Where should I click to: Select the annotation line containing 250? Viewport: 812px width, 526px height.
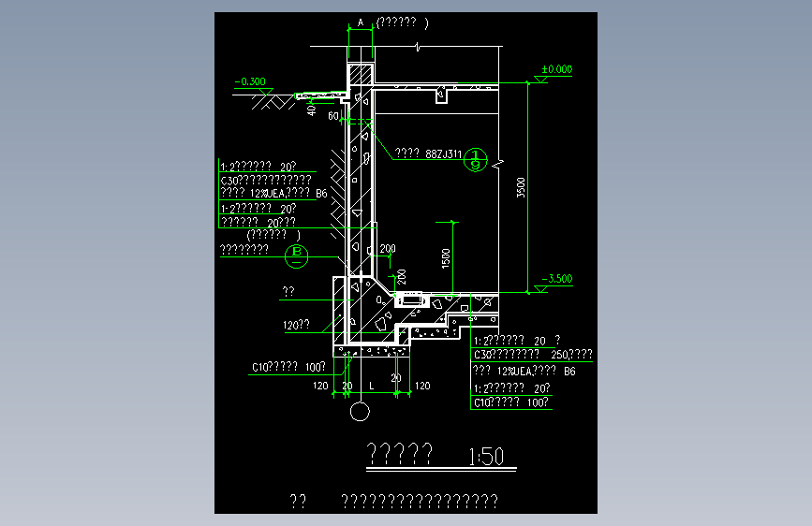pyautogui.click(x=533, y=355)
